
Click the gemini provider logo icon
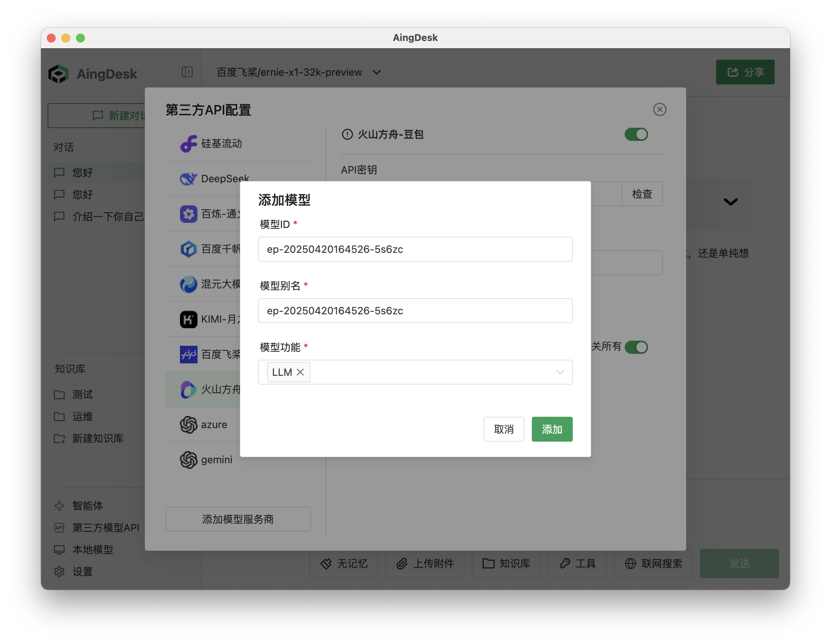point(188,460)
